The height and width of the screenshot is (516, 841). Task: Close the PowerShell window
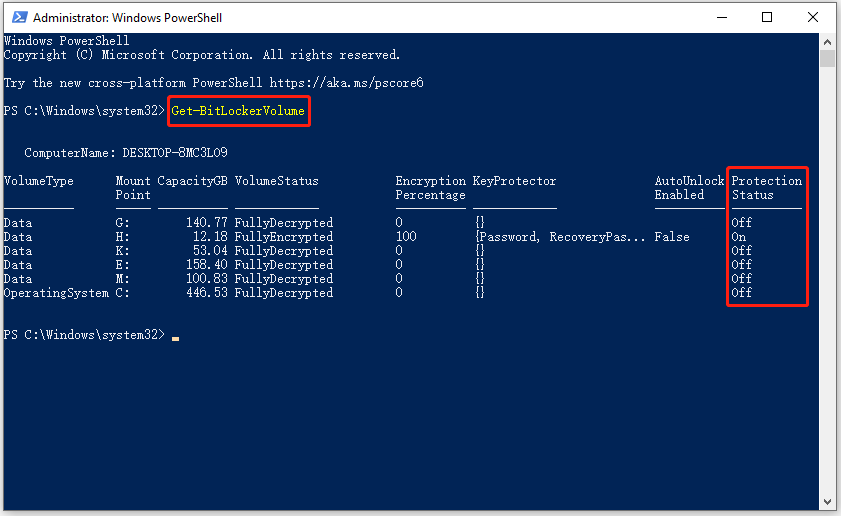click(x=813, y=17)
